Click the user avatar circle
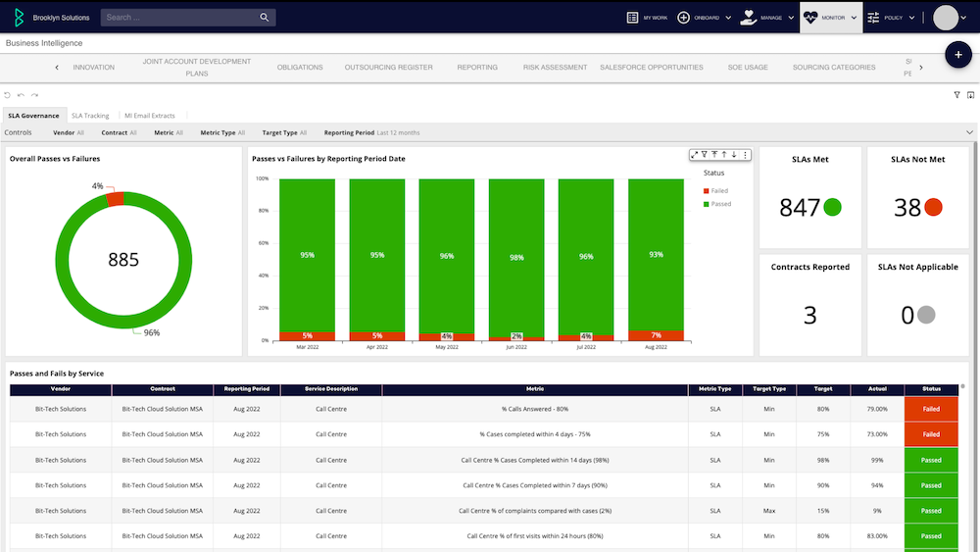This screenshot has width=980, height=552. click(x=946, y=18)
